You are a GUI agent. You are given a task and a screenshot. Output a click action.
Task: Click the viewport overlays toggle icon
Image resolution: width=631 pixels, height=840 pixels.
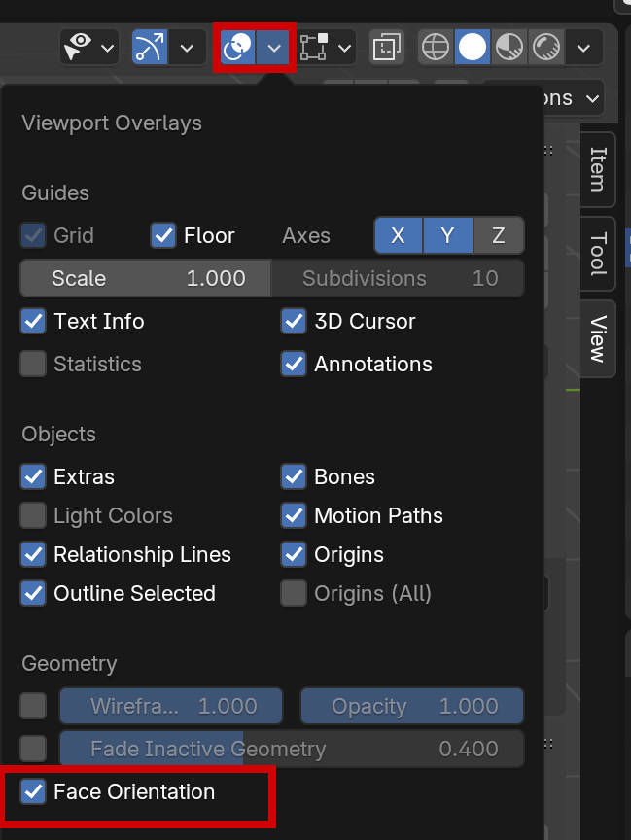click(x=237, y=47)
